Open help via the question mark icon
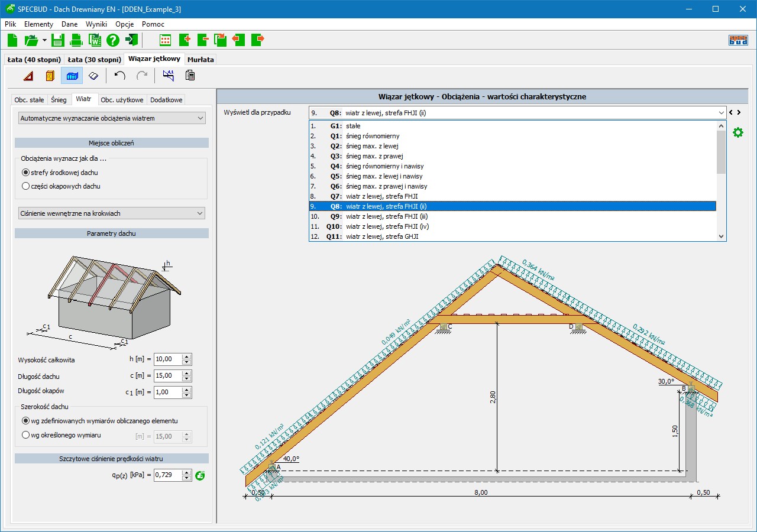This screenshot has width=757, height=532. click(113, 40)
